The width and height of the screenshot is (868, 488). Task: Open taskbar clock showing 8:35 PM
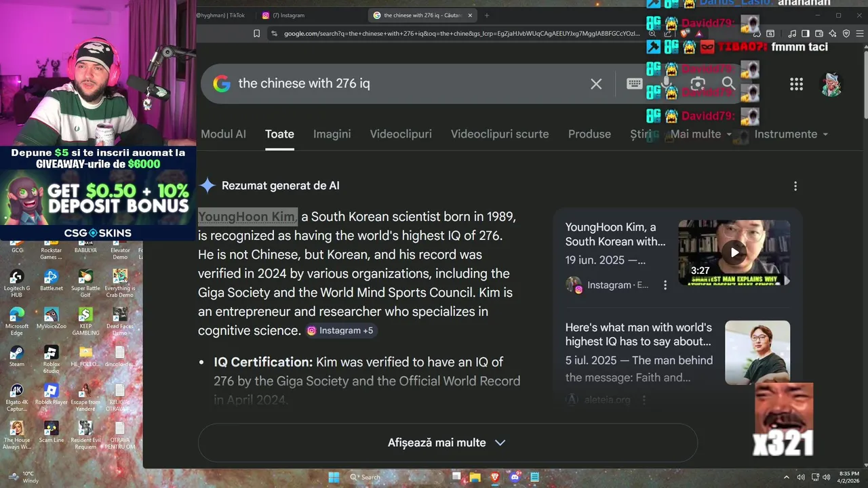click(x=849, y=477)
